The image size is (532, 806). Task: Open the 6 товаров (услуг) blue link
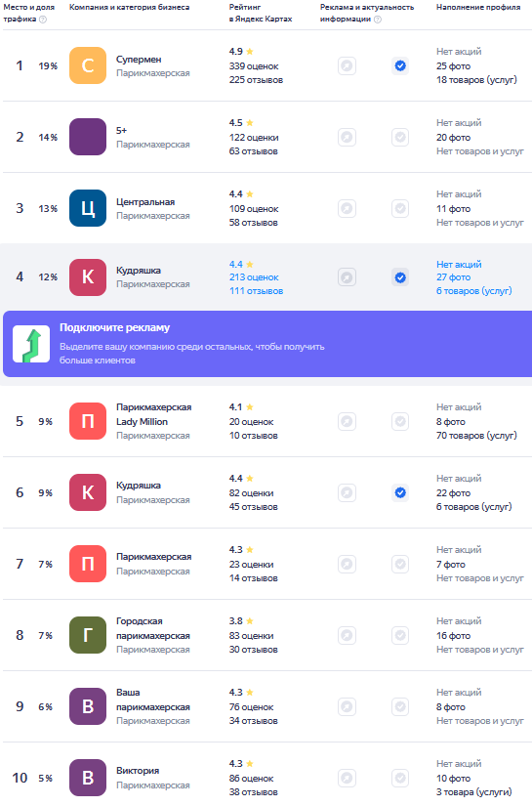click(x=474, y=291)
